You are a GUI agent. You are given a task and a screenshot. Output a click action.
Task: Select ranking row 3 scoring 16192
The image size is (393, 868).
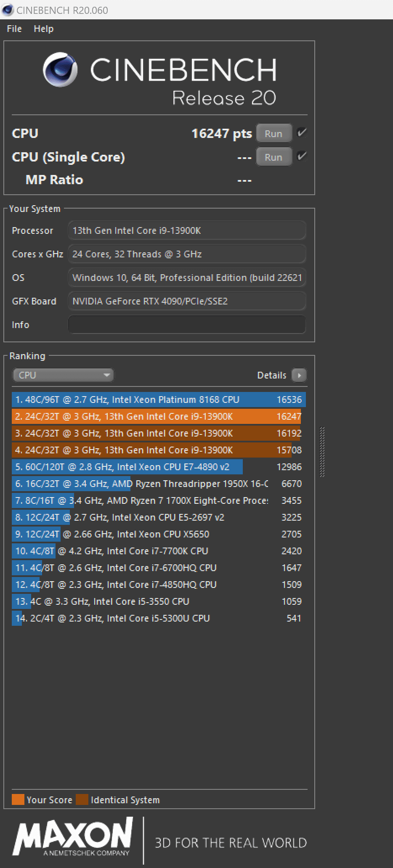(x=159, y=433)
